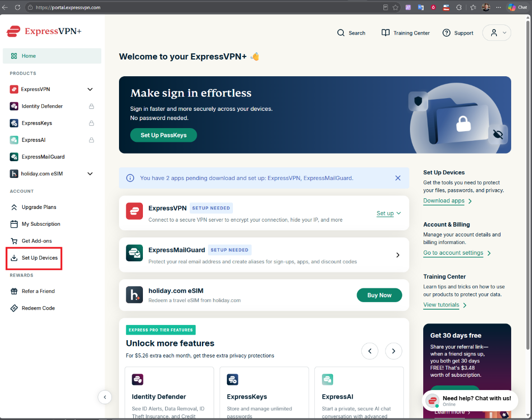Collapse the sidebar with the arrow button
Viewport: 532px width, 420px height.
(105, 397)
